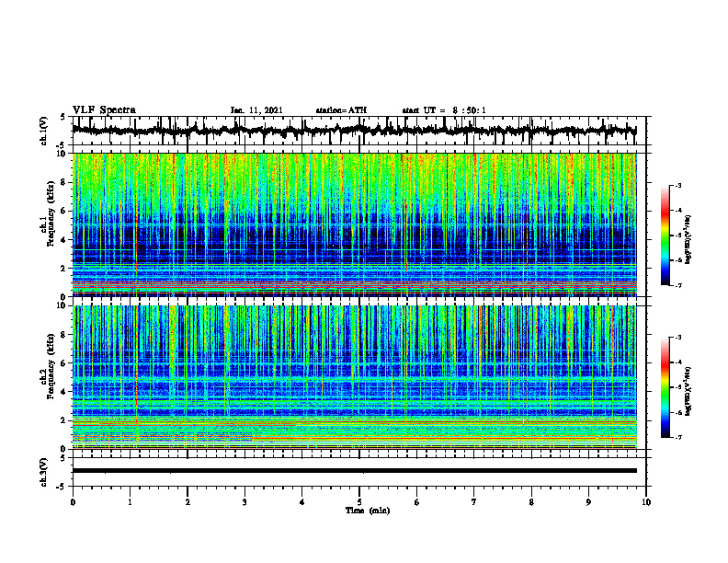
Task: Click the time axis tick label "8"
Action: 531,502
